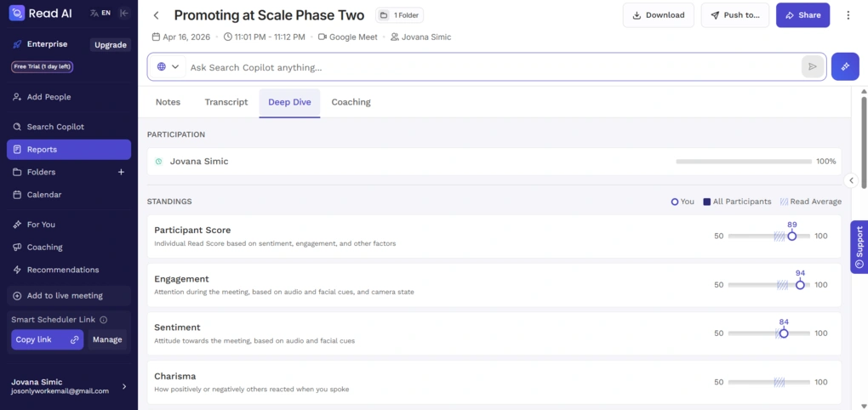Open the Coaching tab

351,102
